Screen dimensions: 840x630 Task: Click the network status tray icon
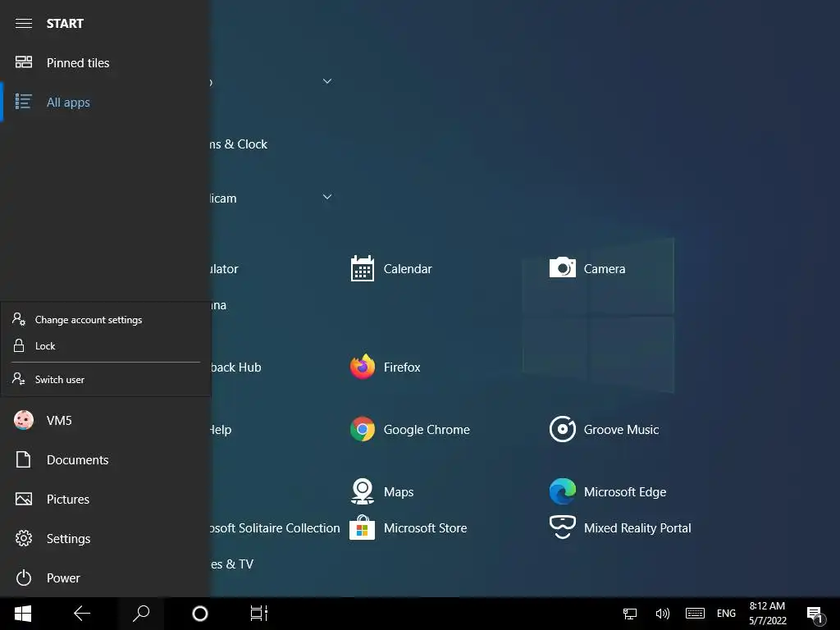(x=630, y=614)
